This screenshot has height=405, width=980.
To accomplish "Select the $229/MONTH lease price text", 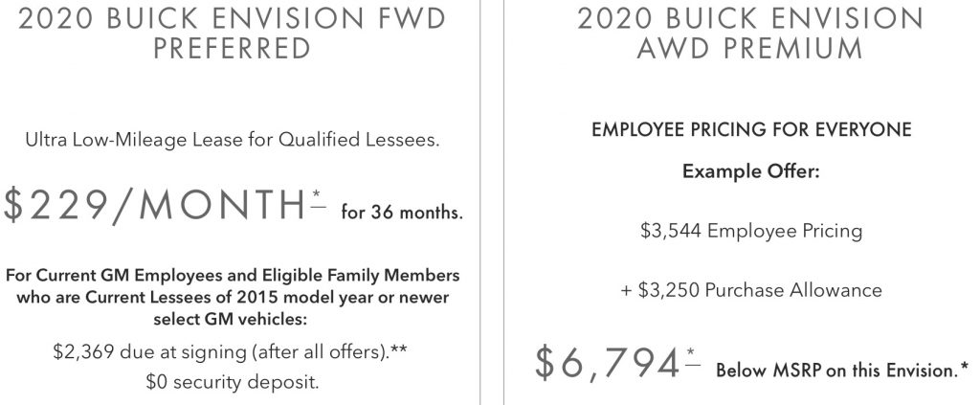I will (x=154, y=204).
